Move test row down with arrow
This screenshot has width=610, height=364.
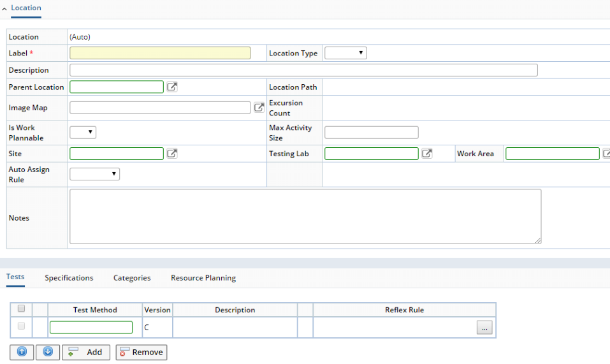click(x=48, y=352)
